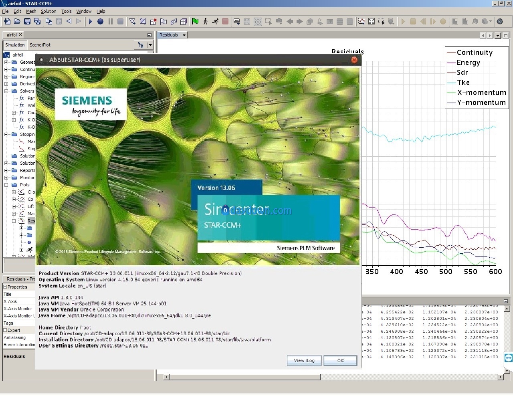Click the output table scroll-up arrow
Screen dimensions: 513x420
[507, 309]
